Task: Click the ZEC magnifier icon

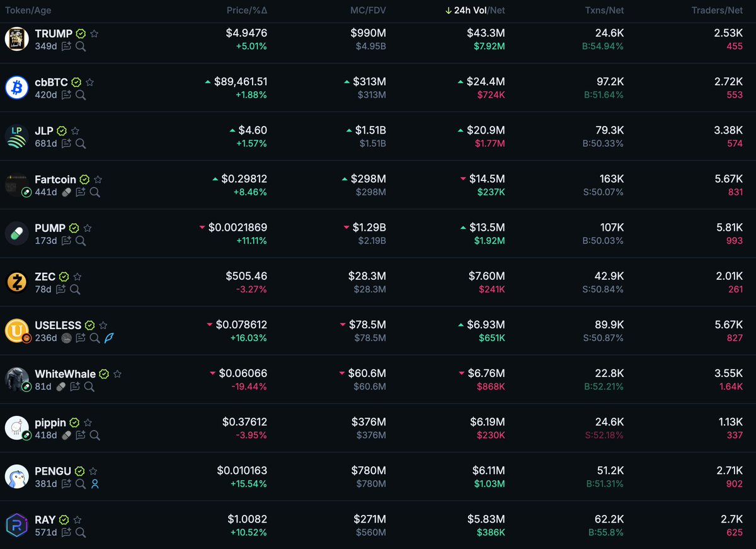Action: 75,289
